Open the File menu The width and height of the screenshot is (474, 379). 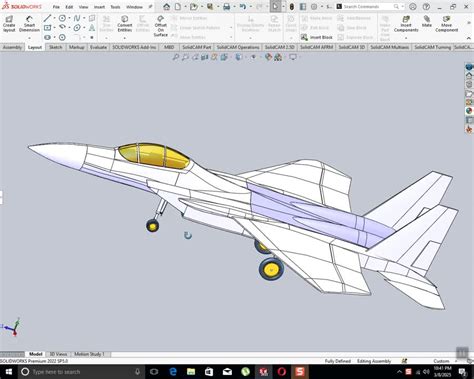[56, 7]
